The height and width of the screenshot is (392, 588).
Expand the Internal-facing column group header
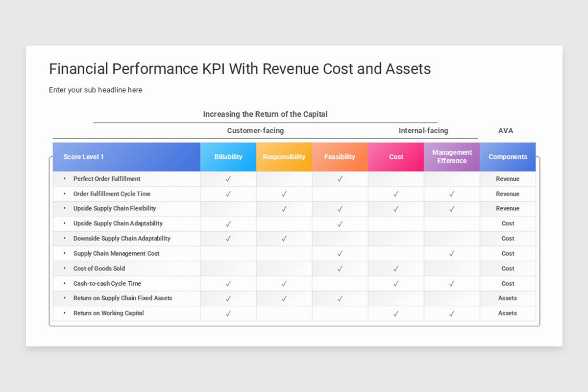[x=423, y=131]
